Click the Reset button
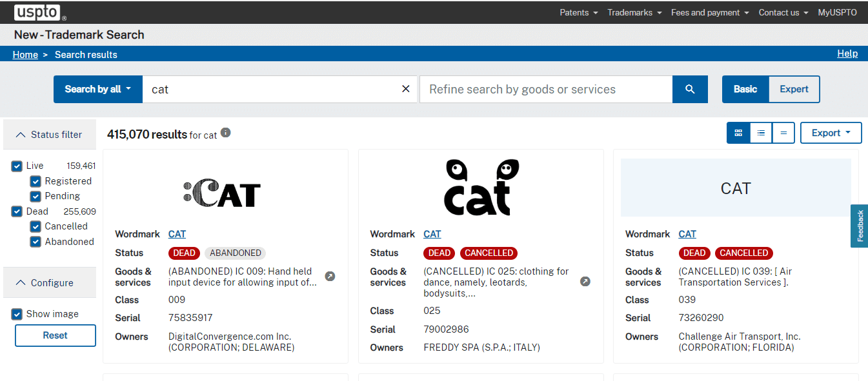This screenshot has height=381, width=868. coord(56,335)
